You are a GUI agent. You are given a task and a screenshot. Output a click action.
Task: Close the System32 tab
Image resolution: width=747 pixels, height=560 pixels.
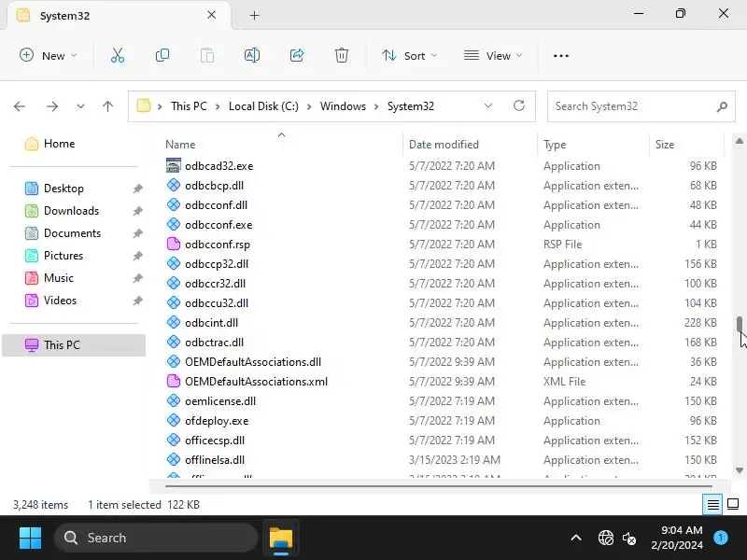click(x=212, y=15)
